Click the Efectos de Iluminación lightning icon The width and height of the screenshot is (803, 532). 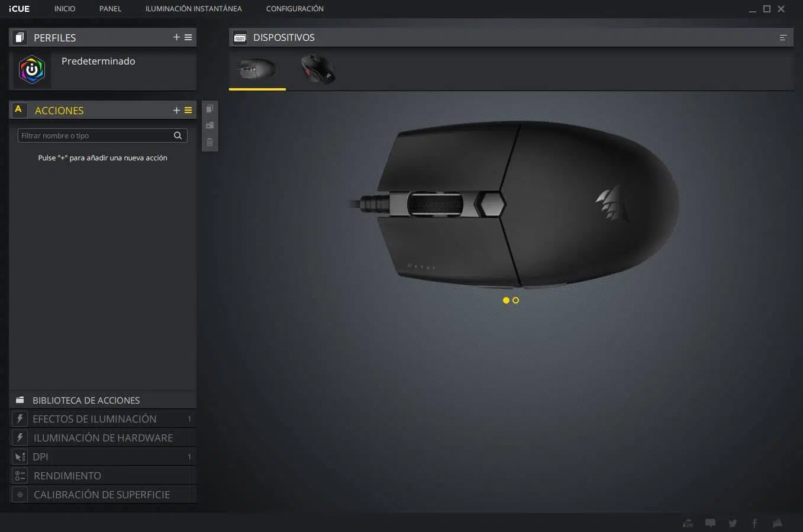pyautogui.click(x=20, y=419)
